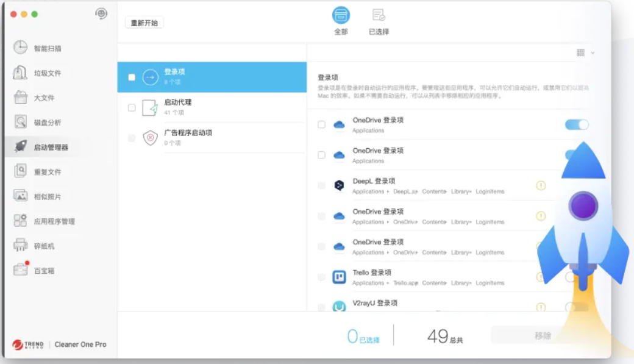
Task: Open the 磁盘分析 disk analysis icon
Action: click(x=20, y=122)
